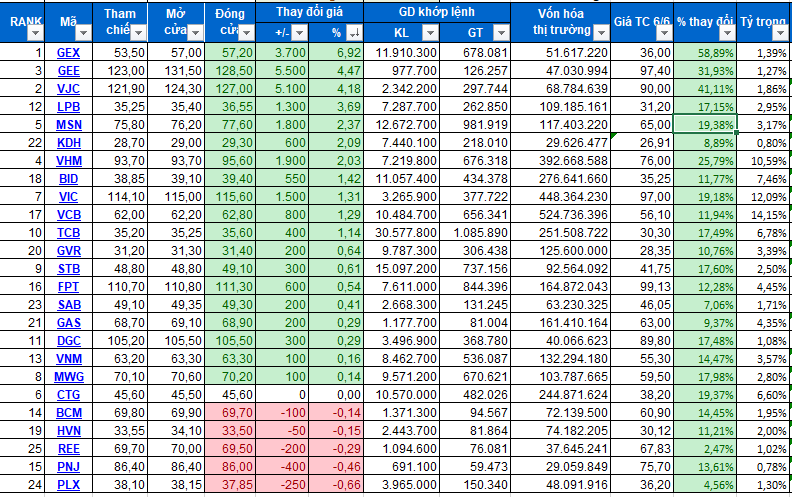Open the VHM ticker link

(69, 161)
